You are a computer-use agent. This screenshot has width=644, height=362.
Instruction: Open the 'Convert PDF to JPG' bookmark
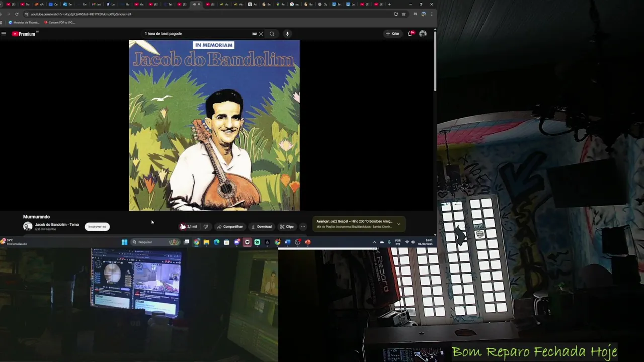(x=59, y=22)
